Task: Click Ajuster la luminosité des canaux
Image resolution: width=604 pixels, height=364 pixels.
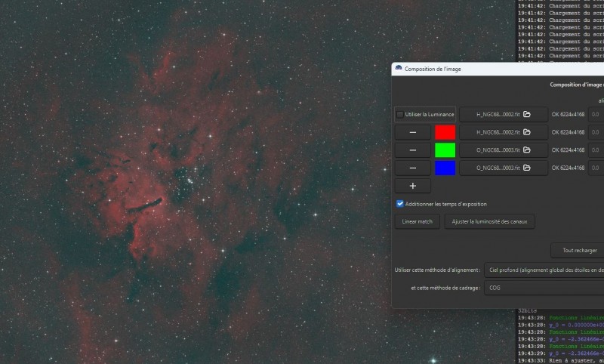Action: pyautogui.click(x=489, y=221)
